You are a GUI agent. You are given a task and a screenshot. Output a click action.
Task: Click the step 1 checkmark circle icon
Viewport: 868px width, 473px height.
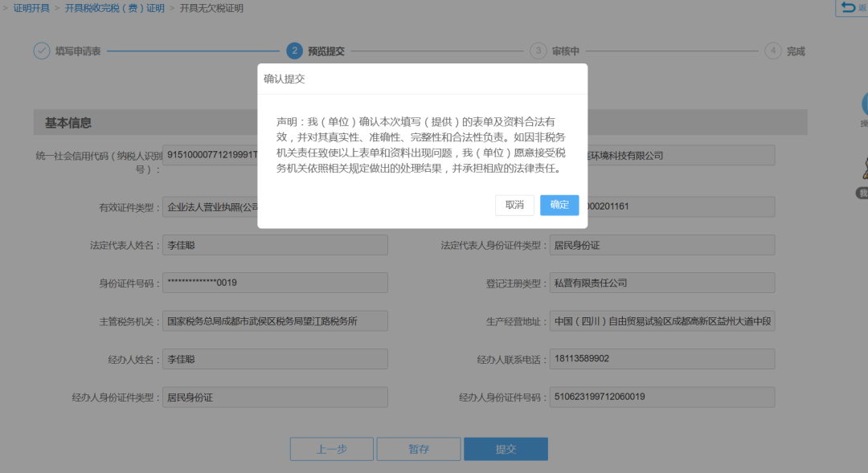click(x=41, y=51)
